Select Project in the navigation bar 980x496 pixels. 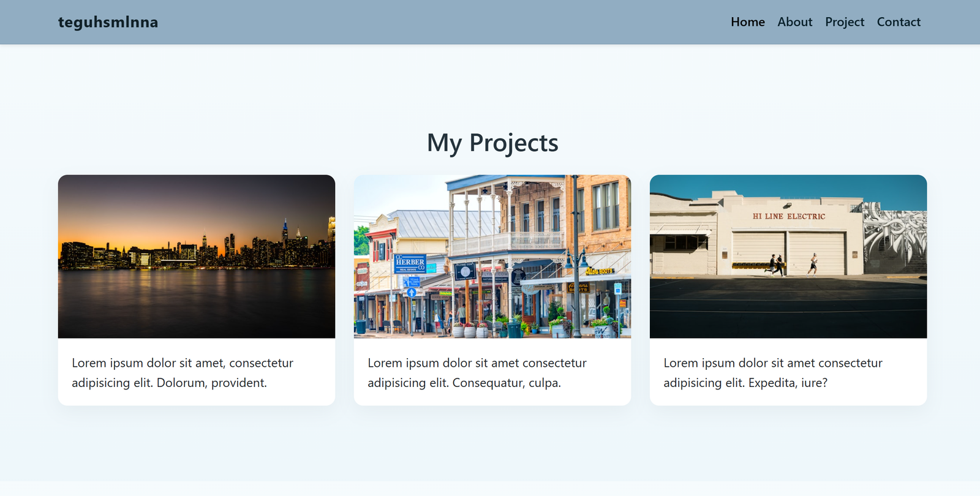pos(844,22)
